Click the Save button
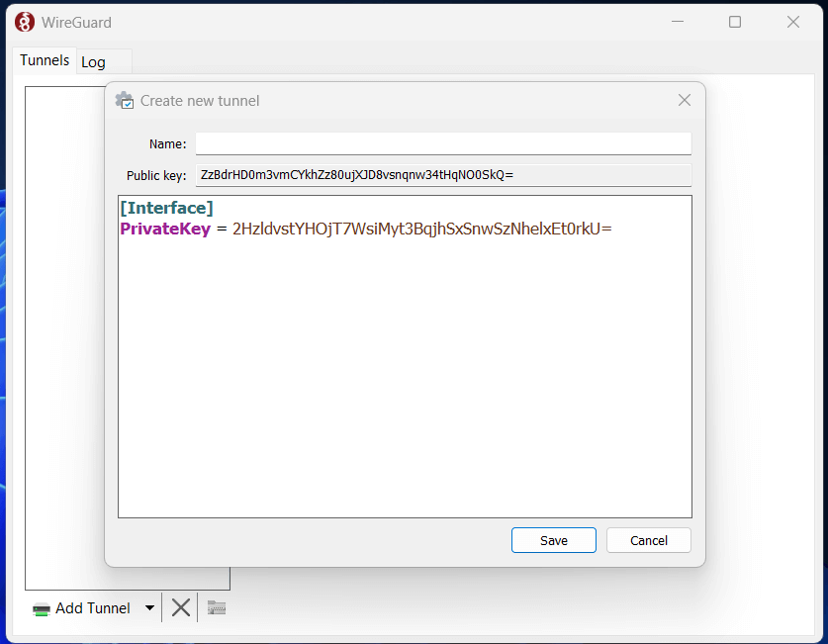 553,540
